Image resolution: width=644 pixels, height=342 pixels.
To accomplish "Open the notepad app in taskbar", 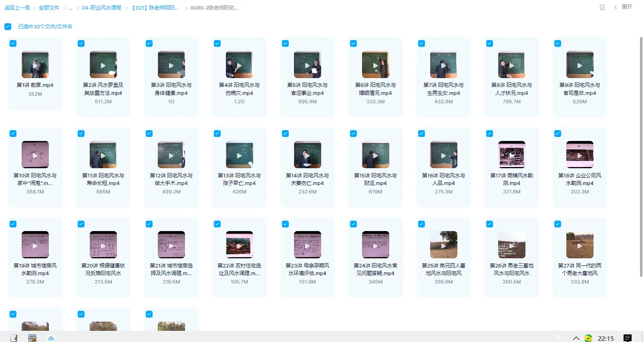I will (14, 338).
